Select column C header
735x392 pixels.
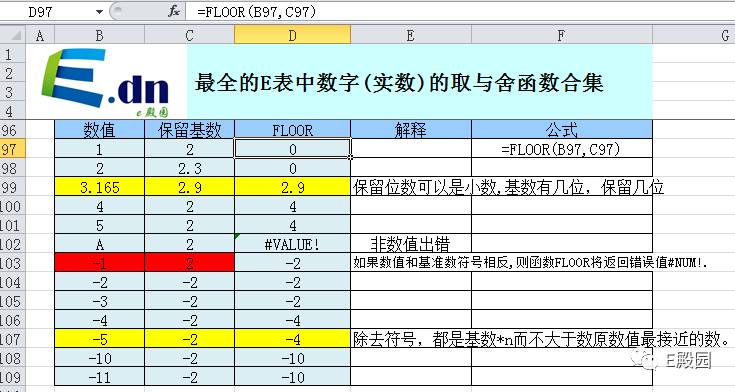189,35
